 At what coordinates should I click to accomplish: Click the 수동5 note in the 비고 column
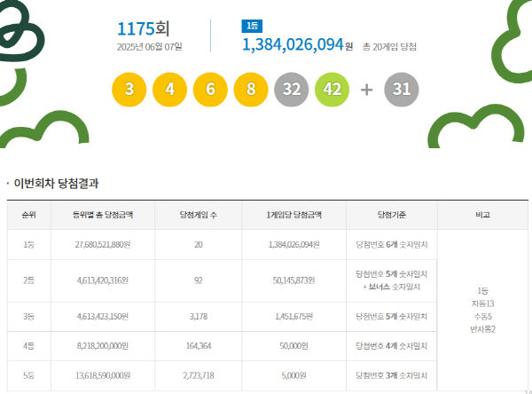pos(483,317)
